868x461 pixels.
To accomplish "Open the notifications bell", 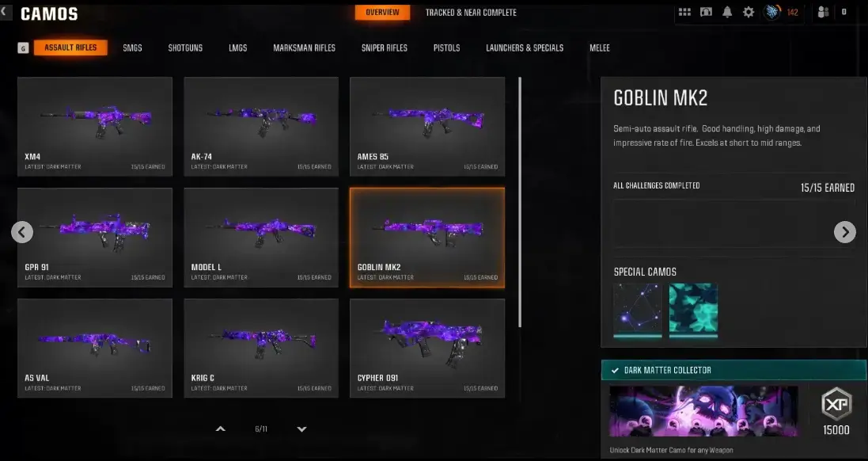I will click(727, 12).
